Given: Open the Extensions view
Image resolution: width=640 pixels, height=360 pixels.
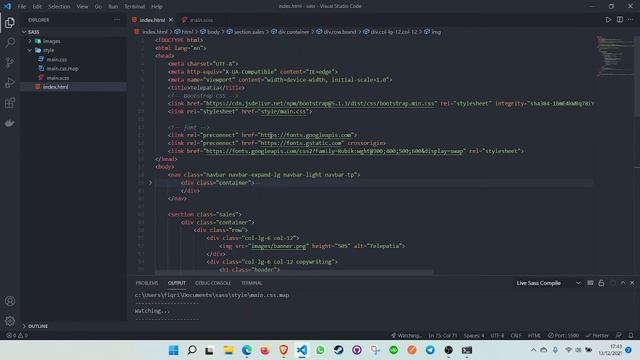Looking at the screenshot, I should [x=10, y=103].
